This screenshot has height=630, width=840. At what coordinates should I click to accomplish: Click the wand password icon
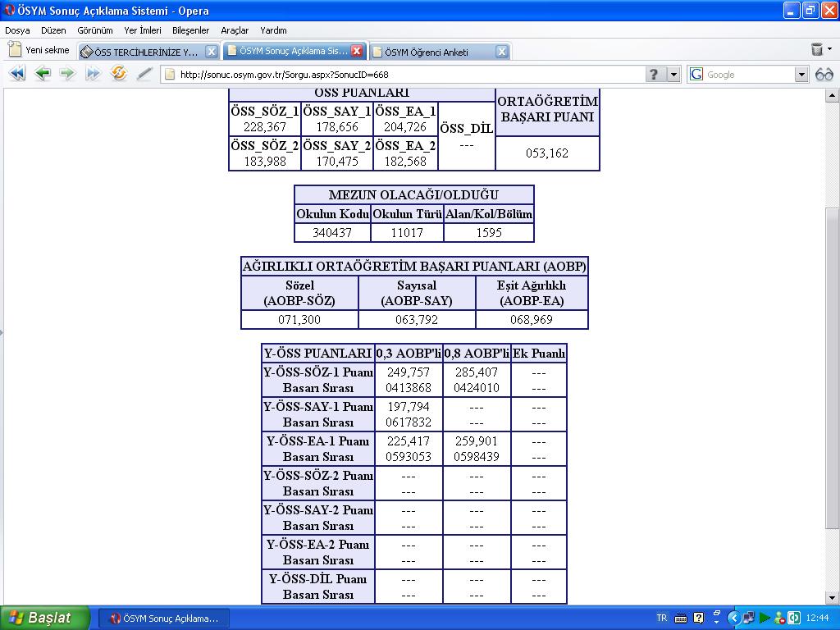point(144,74)
